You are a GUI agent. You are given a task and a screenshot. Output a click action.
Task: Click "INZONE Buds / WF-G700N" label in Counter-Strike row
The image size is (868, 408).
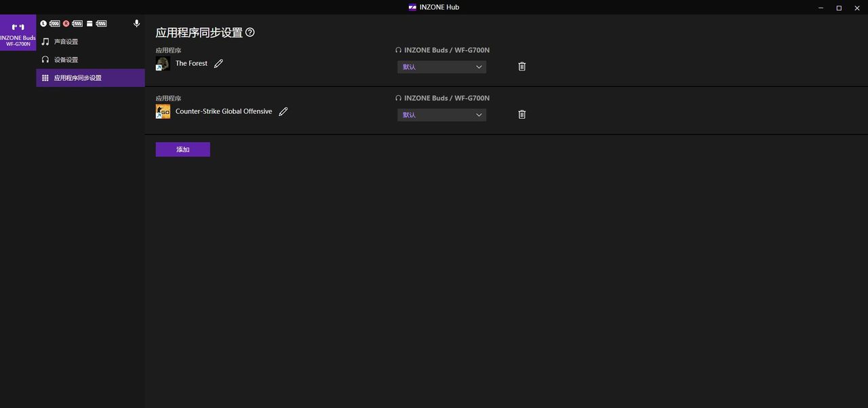point(447,98)
